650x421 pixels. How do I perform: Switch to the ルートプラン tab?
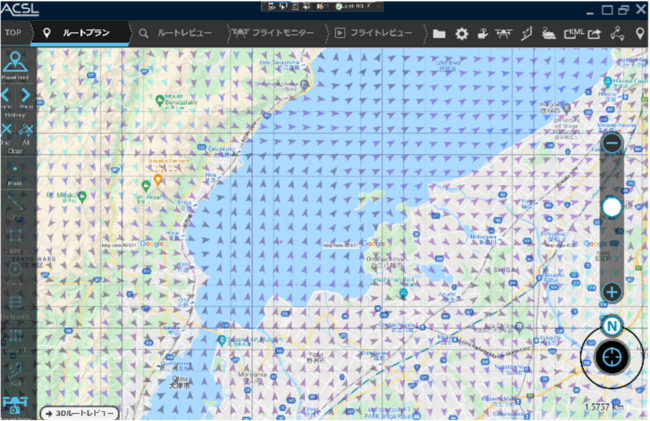pyautogui.click(x=80, y=33)
